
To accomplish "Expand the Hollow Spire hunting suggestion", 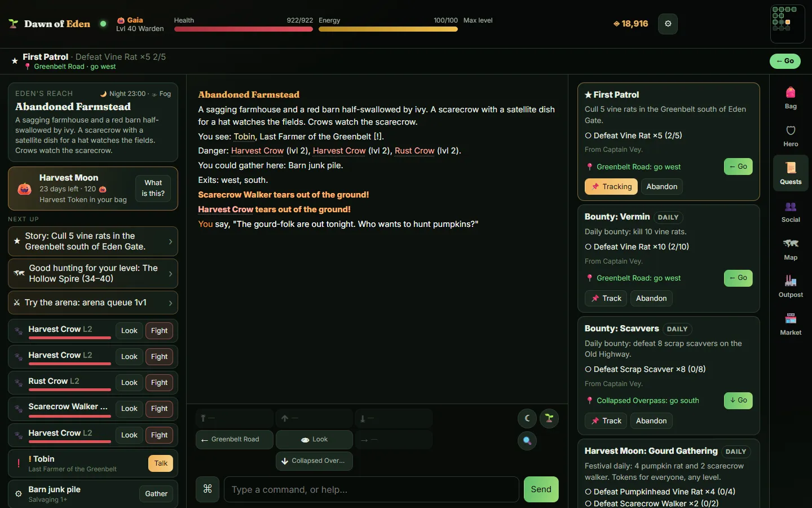I will [x=93, y=274].
